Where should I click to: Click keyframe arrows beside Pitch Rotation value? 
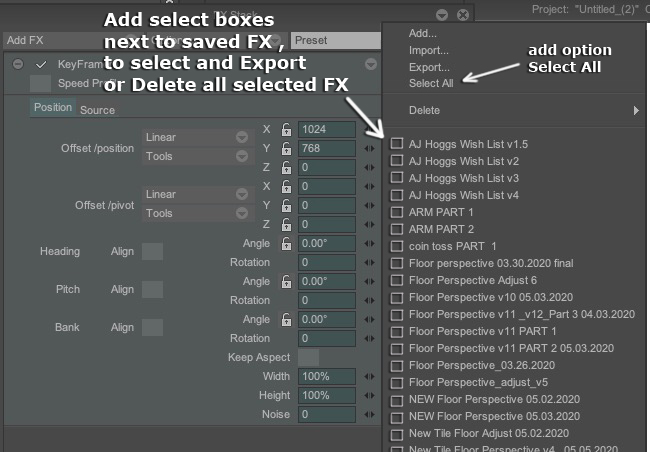click(369, 301)
